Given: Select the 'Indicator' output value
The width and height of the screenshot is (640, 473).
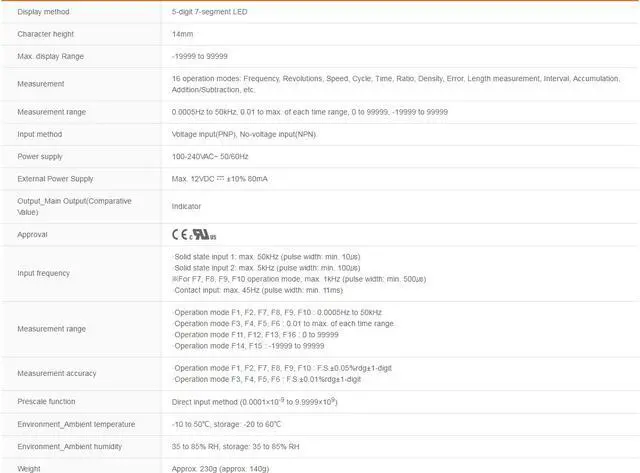Looking at the screenshot, I should (x=186, y=207).
